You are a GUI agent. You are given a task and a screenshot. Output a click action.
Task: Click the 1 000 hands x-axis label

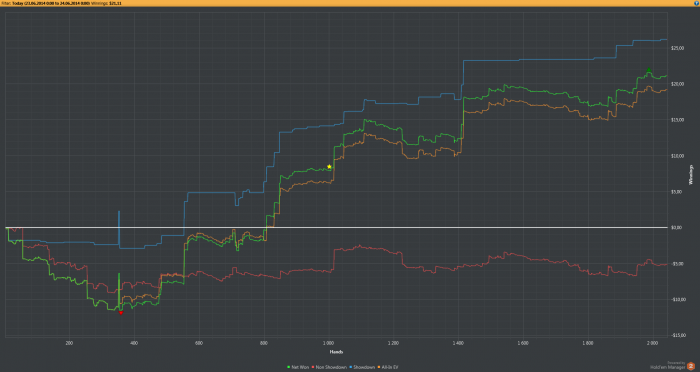click(x=329, y=343)
